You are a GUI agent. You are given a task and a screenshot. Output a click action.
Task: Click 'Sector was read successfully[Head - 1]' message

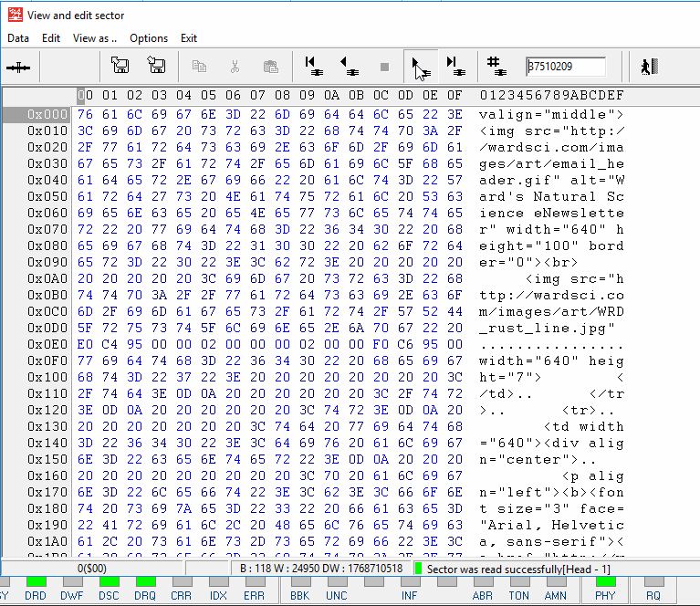click(518, 569)
